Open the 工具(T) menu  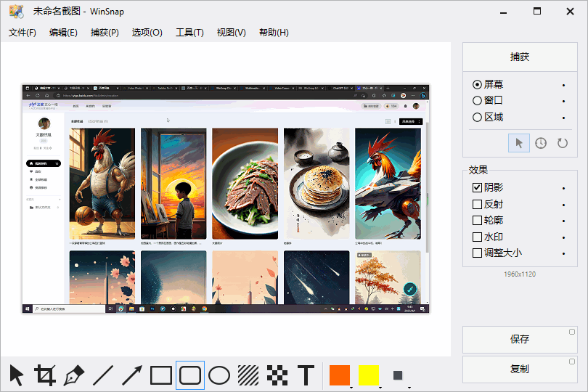coord(189,33)
